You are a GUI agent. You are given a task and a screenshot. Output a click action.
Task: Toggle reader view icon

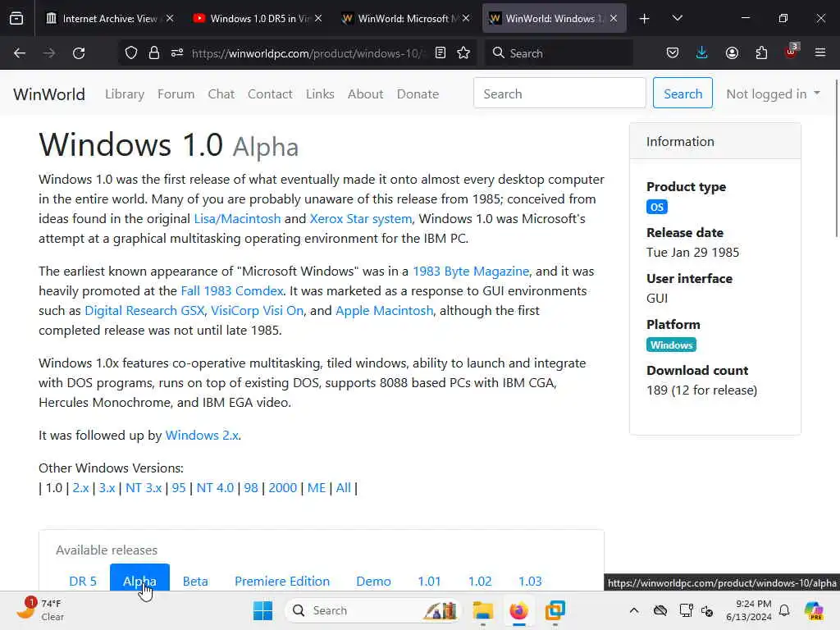coord(441,53)
